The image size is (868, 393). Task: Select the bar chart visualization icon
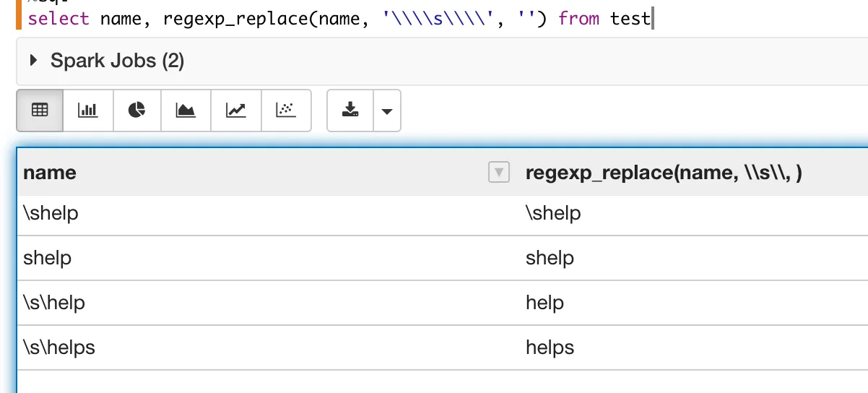pyautogui.click(x=88, y=111)
